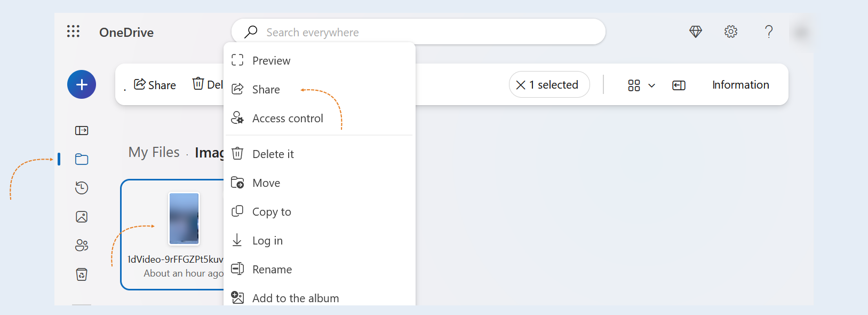Open help question mark icon
Image resolution: width=868 pixels, height=315 pixels.
769,31
